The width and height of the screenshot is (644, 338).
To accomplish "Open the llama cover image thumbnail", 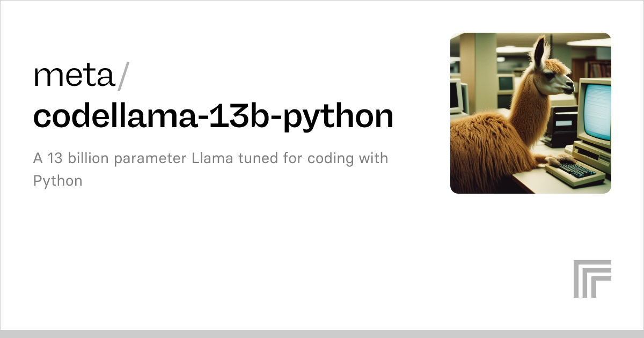I will (x=530, y=113).
